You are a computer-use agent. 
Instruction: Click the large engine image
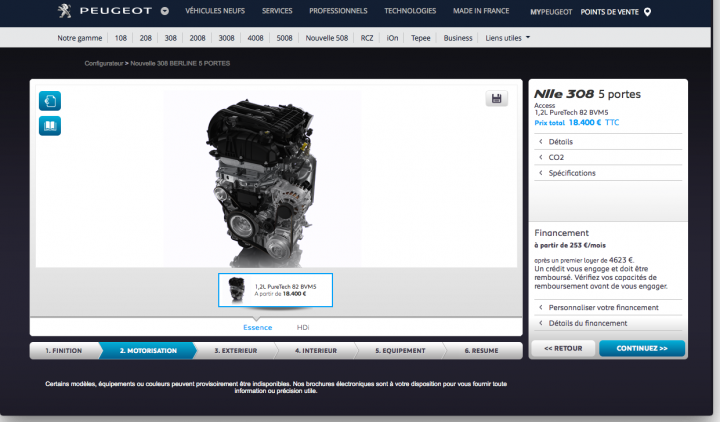(x=262, y=181)
